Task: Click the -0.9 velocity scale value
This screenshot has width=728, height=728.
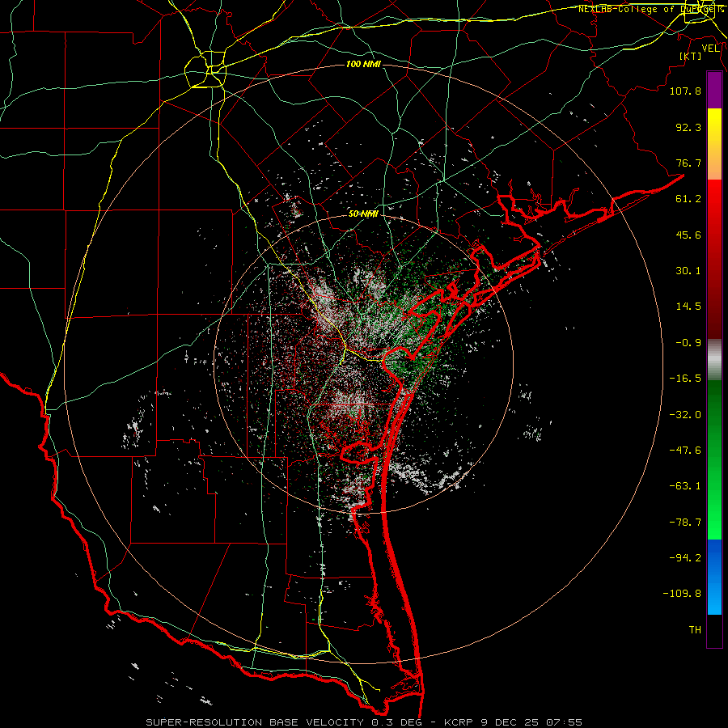Action: [688, 343]
